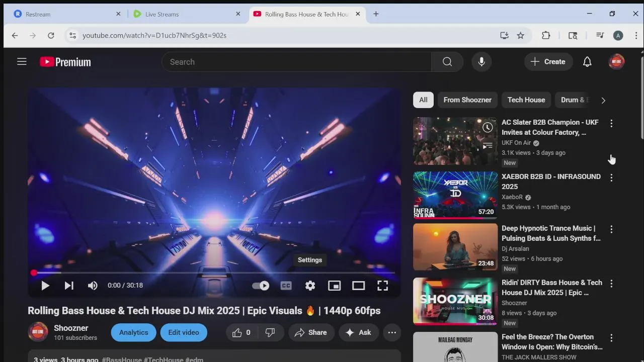644x362 pixels.
Task: Reload the page
Action: pos(51,35)
